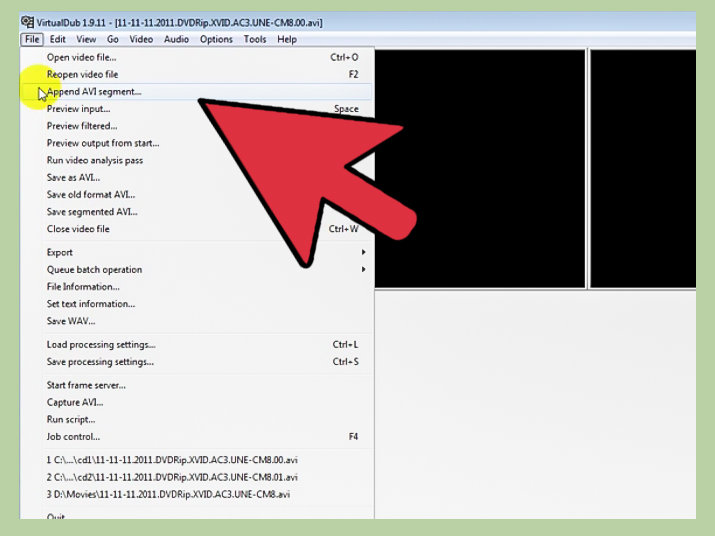Screen dimensions: 715x536
Task: Open File Information dialog entry
Action: pyautogui.click(x=83, y=287)
